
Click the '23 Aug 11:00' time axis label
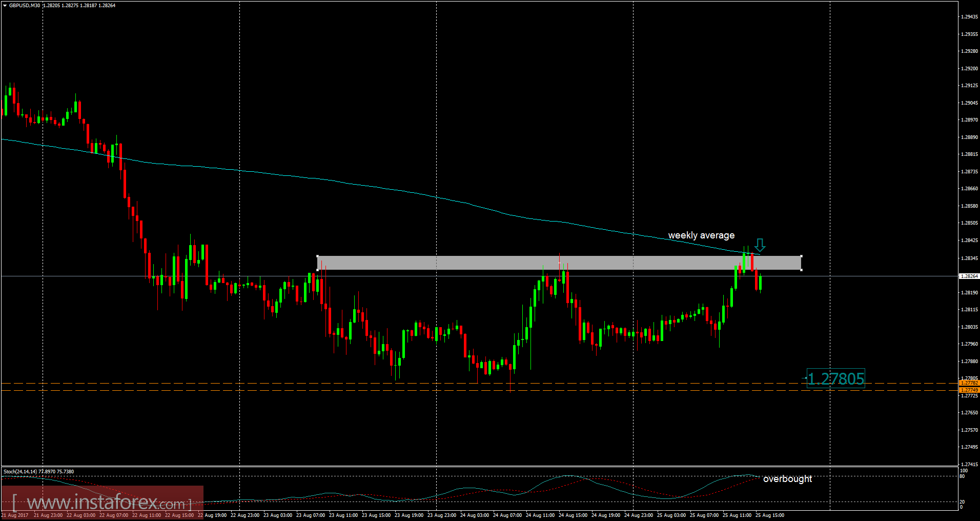click(x=343, y=515)
